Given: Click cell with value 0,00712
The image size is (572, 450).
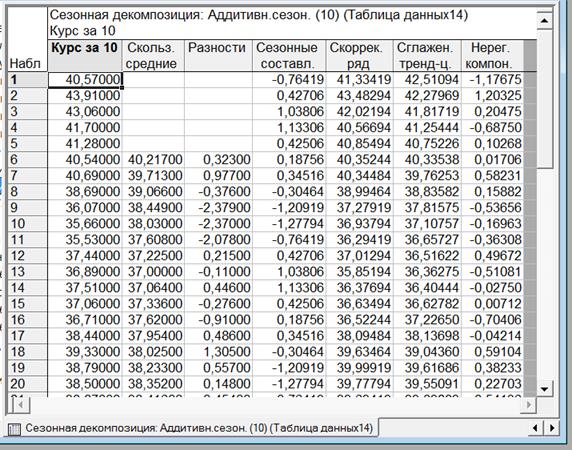Looking at the screenshot, I should (492, 303).
